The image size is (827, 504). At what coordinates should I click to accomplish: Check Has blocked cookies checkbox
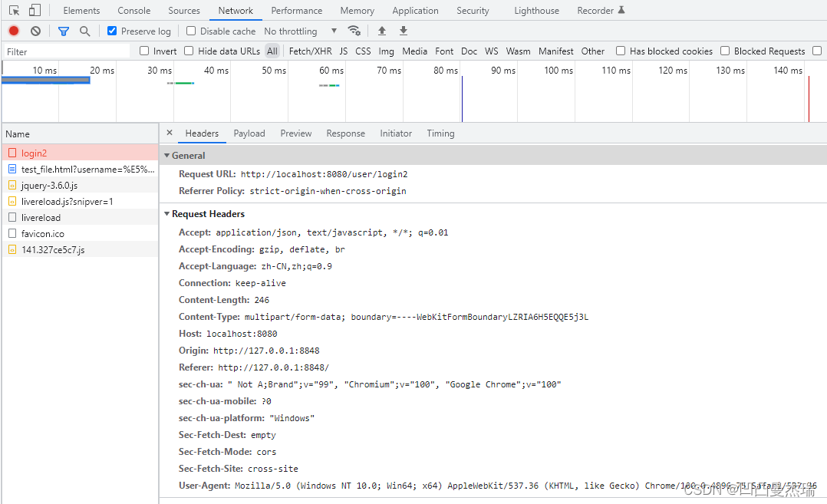[x=621, y=51]
